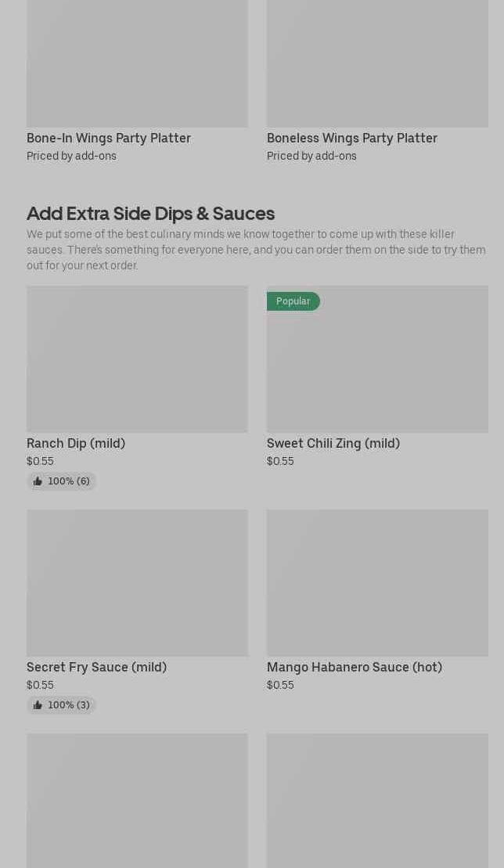
Task: Click the thumbs-up icon under Secret Fry Sauce
Action: 38,705
